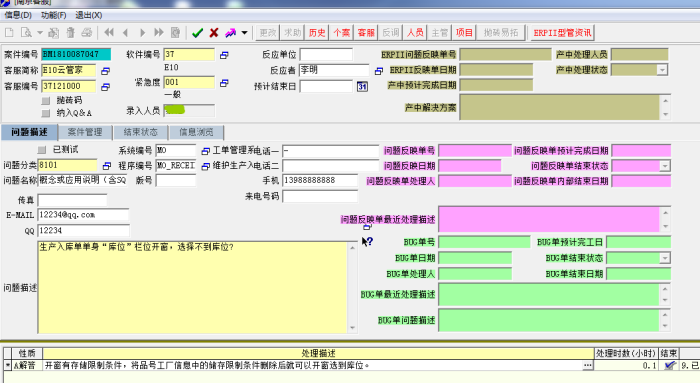Open lookup icon beside 紧急度 field
This screenshot has width=700, height=383.
(224, 83)
